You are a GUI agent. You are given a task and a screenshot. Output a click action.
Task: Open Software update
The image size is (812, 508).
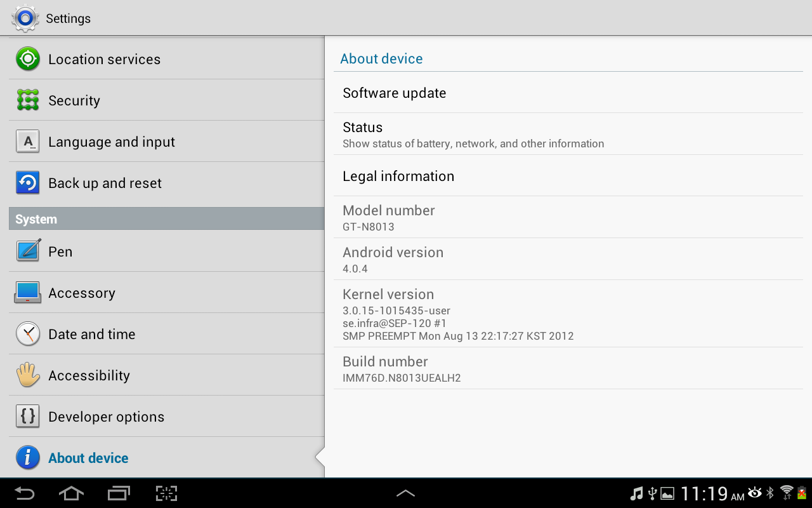pos(568,93)
